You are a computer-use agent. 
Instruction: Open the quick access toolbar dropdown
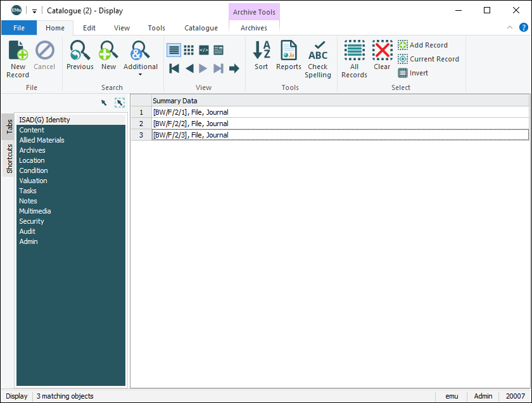[x=34, y=10]
